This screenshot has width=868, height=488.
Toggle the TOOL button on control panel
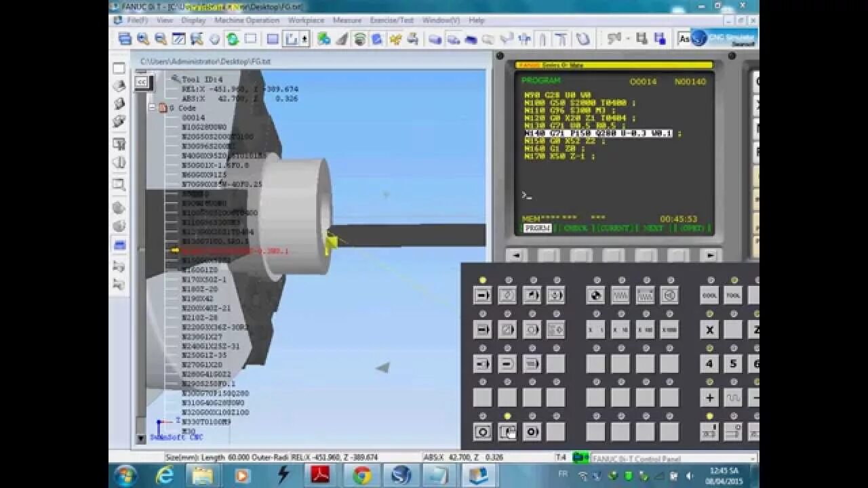tap(733, 296)
